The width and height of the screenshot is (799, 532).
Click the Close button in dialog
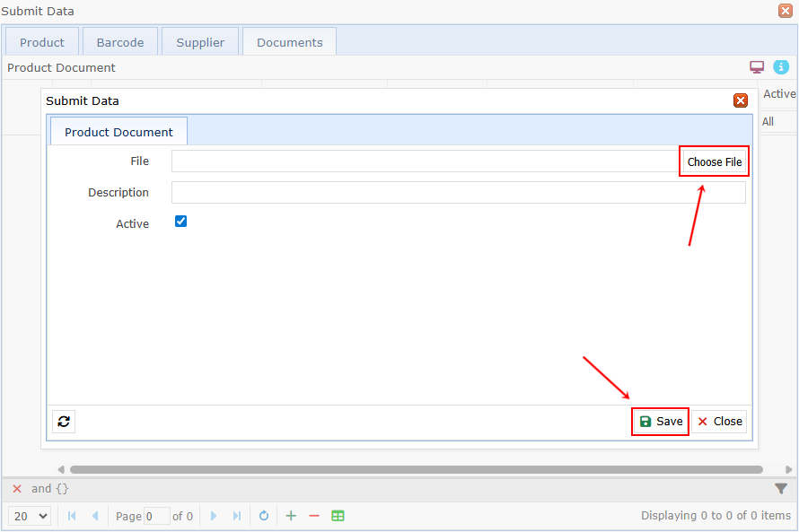[719, 421]
